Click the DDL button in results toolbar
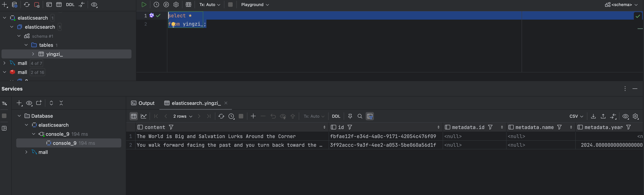 pyautogui.click(x=336, y=116)
